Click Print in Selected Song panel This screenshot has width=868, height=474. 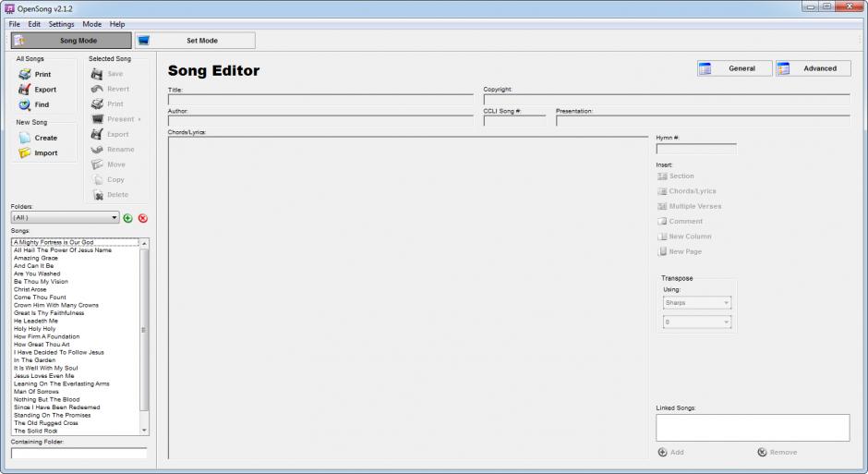[107, 103]
